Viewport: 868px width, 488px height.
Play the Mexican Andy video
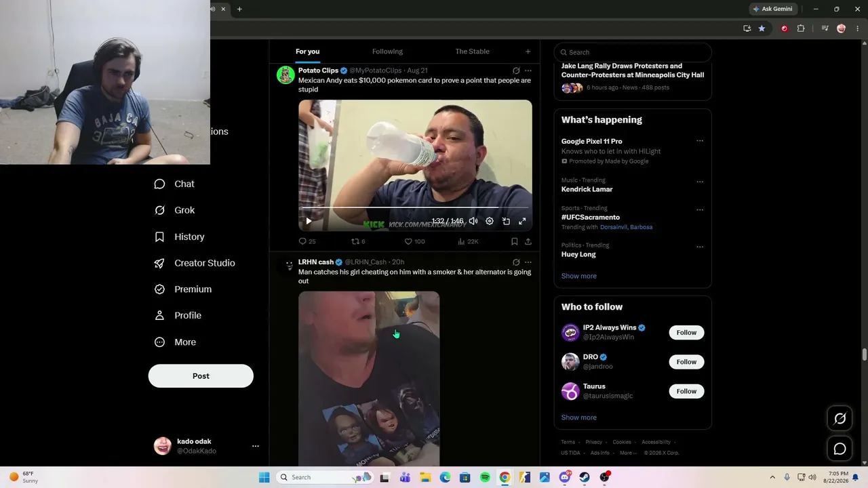(309, 221)
